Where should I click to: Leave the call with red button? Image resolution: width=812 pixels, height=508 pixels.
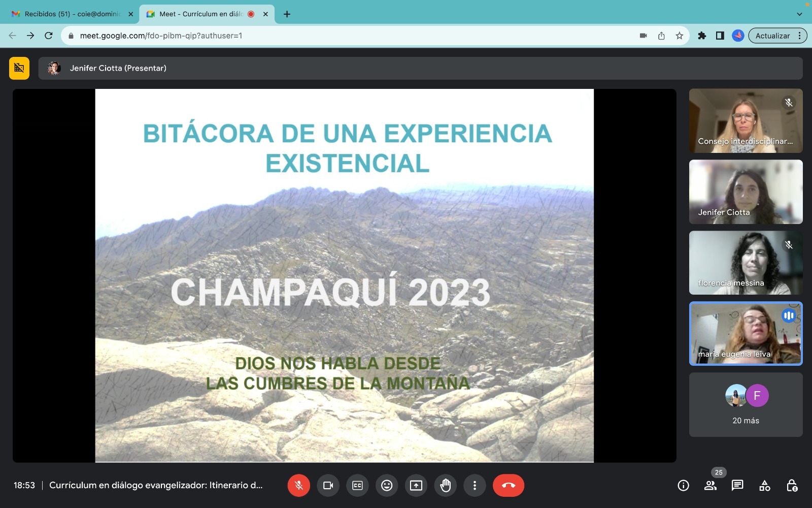click(x=509, y=486)
